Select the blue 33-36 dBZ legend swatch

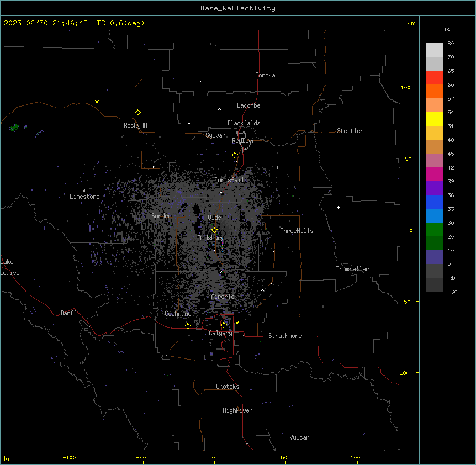tap(434, 202)
